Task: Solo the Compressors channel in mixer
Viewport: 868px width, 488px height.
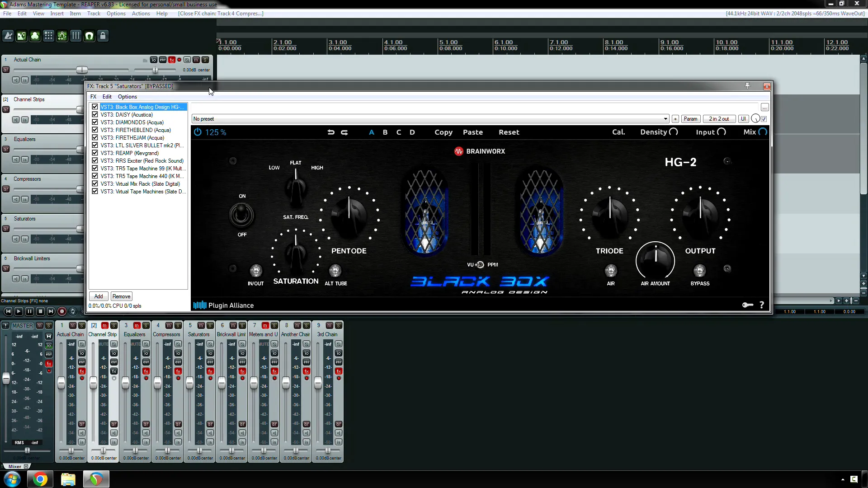Action: (178, 325)
